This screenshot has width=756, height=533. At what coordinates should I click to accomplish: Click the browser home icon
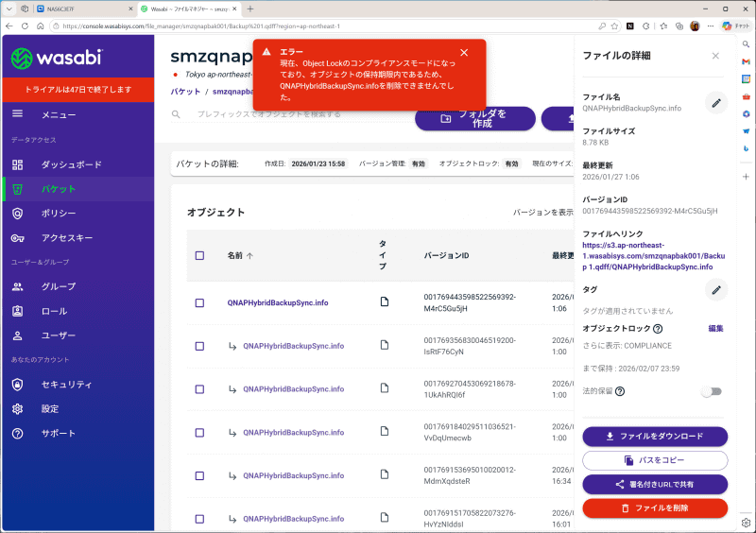40,26
